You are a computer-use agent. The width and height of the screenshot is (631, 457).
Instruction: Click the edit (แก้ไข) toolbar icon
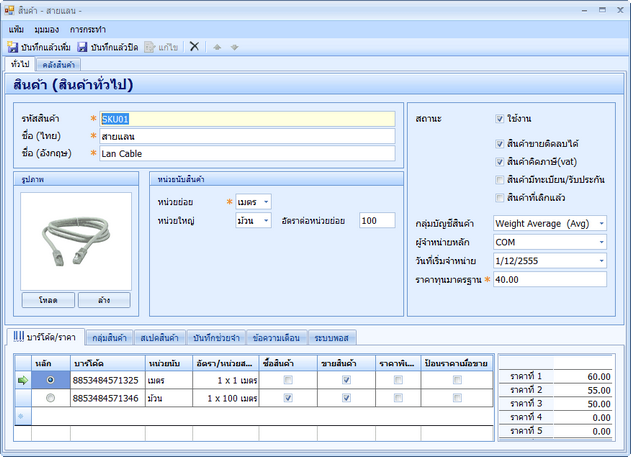(x=151, y=47)
